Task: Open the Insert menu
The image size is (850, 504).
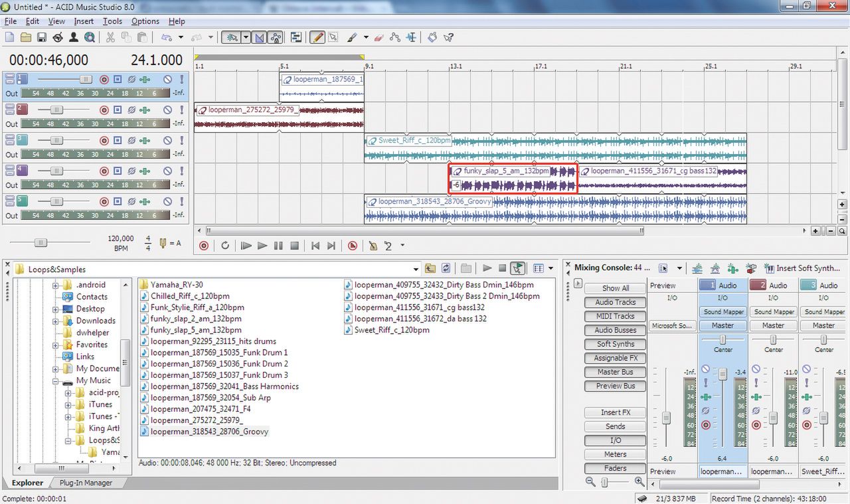Action: (84, 21)
